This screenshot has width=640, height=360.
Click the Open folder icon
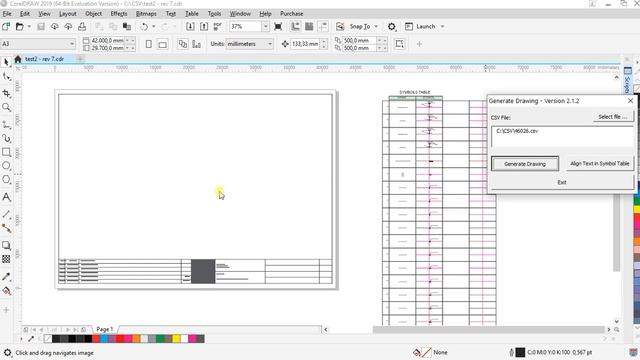(19, 27)
